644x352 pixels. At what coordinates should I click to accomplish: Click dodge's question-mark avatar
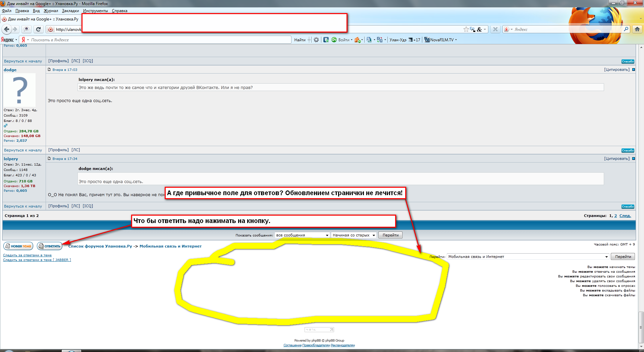(x=19, y=90)
